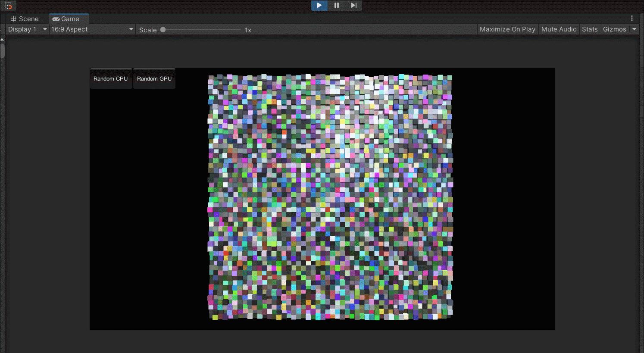The image size is (644, 353).
Task: Click the vertical scrollbar on the left edge
Action: pos(2,50)
